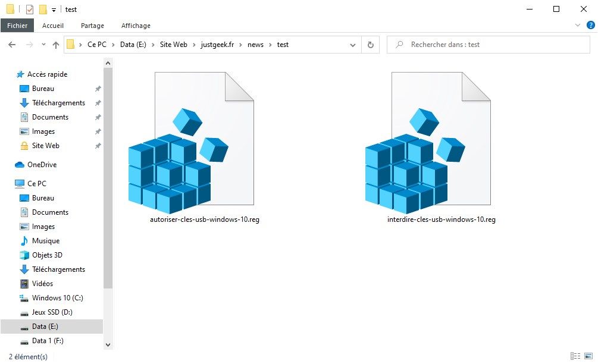Switch to the Affichage tab
Screen dimensions: 598x364
pos(136,26)
